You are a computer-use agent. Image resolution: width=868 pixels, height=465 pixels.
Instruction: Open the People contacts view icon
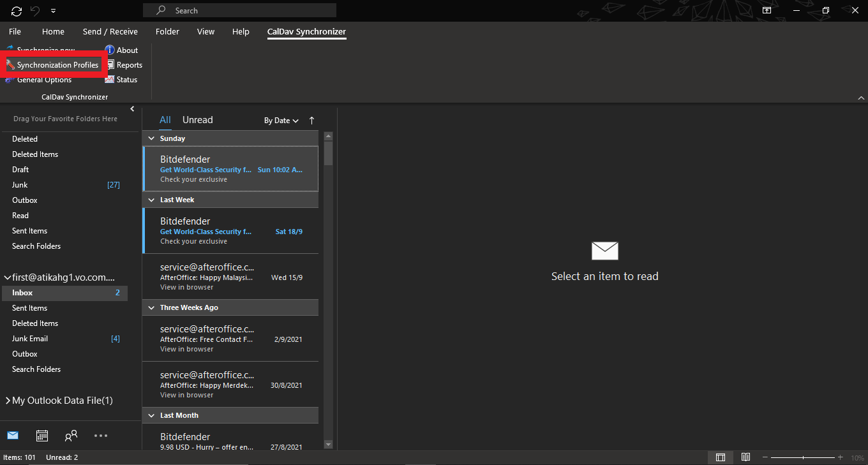[71, 436]
